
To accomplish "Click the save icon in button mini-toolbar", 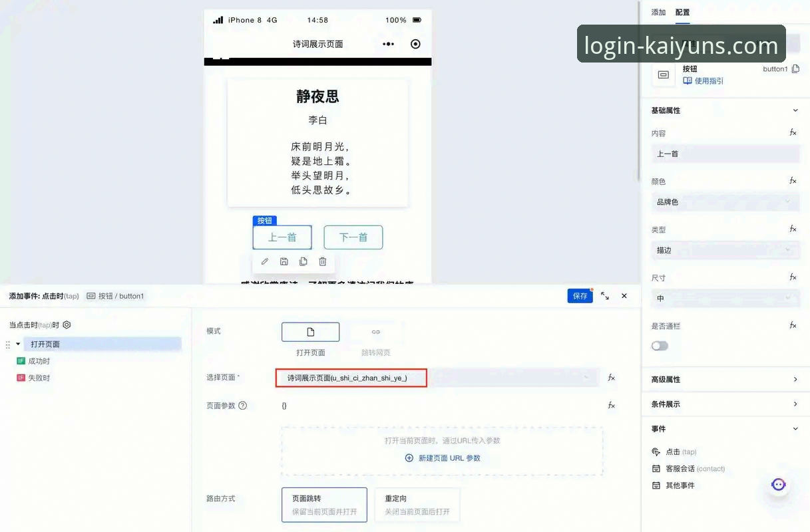I will click(x=284, y=262).
